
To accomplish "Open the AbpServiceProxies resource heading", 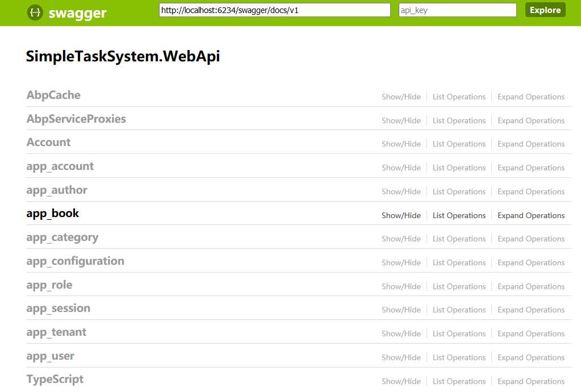I will point(76,119).
